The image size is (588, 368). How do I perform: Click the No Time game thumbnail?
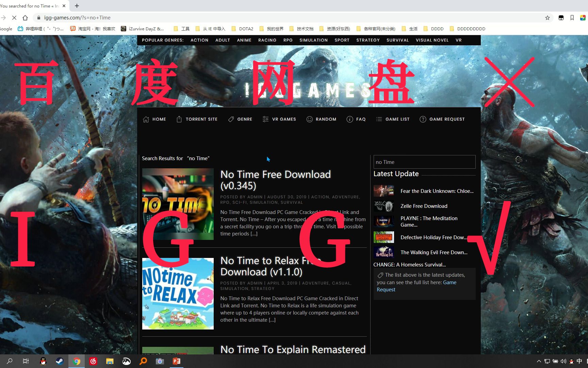pos(178,204)
